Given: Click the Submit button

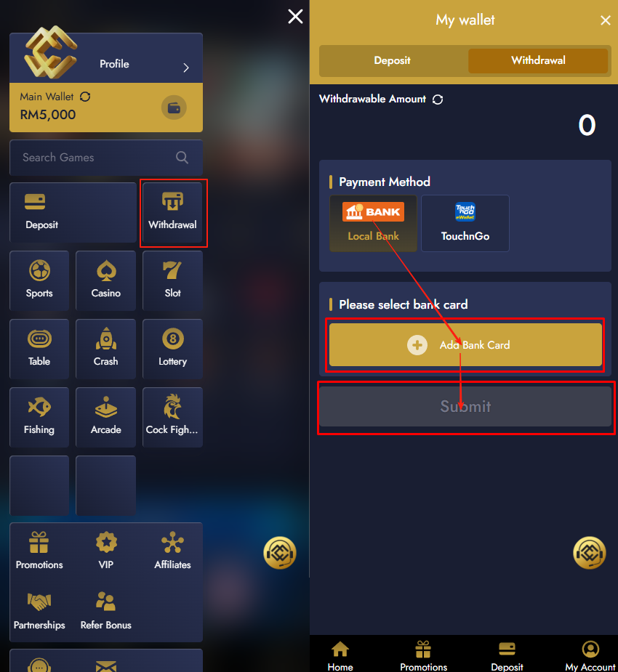Looking at the screenshot, I should tap(465, 406).
